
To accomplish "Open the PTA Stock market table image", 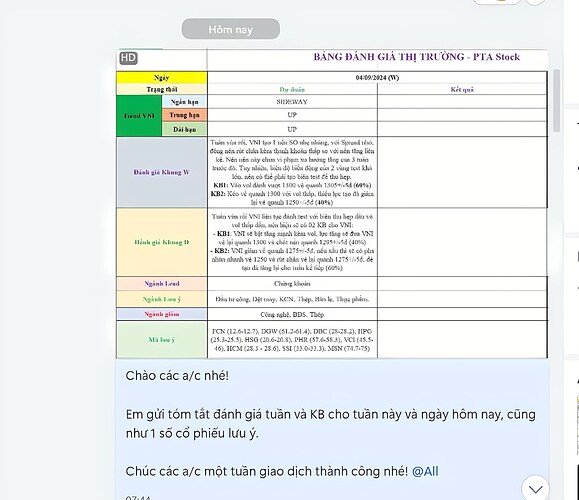I will click(332, 203).
